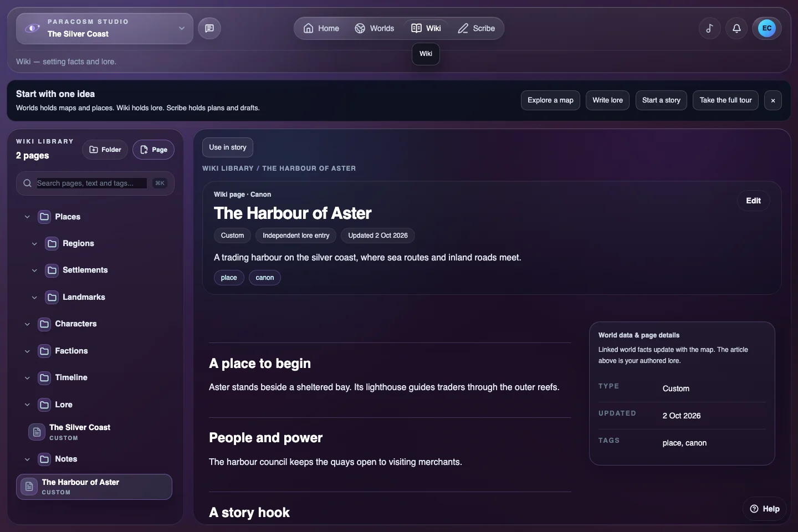Viewport: 798px width, 532px height.
Task: Open the Scribe tab
Action: 477,28
